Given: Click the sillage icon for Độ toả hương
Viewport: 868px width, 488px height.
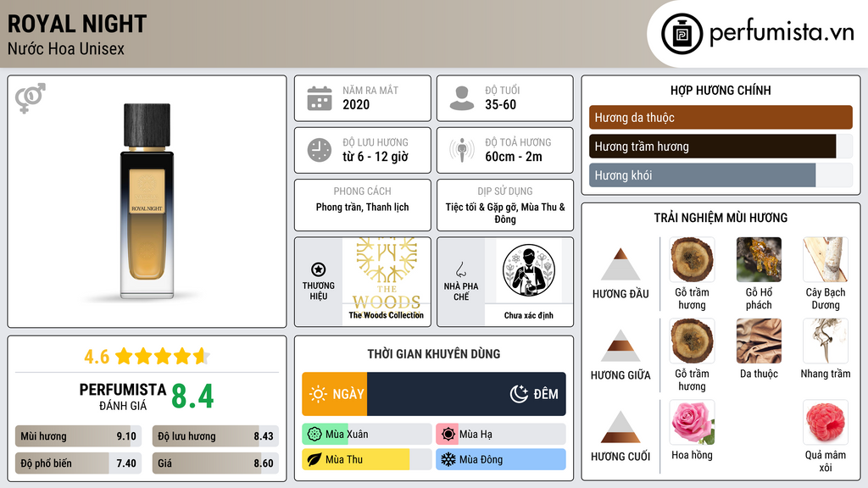Looking at the screenshot, I should click(x=462, y=150).
